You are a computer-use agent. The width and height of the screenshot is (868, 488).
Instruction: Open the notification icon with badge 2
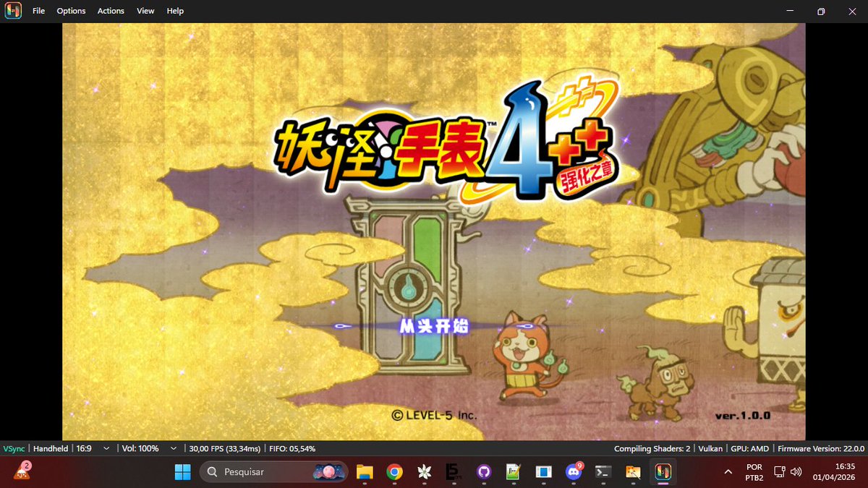pyautogui.click(x=22, y=471)
